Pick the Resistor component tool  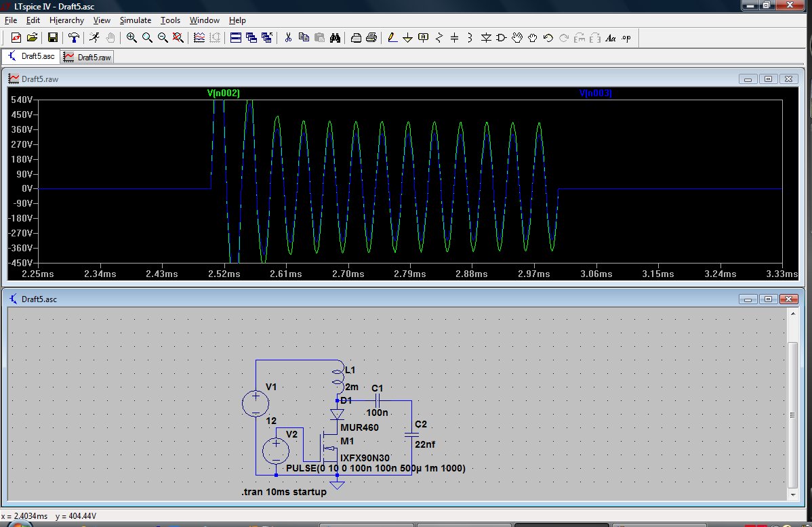click(x=439, y=38)
